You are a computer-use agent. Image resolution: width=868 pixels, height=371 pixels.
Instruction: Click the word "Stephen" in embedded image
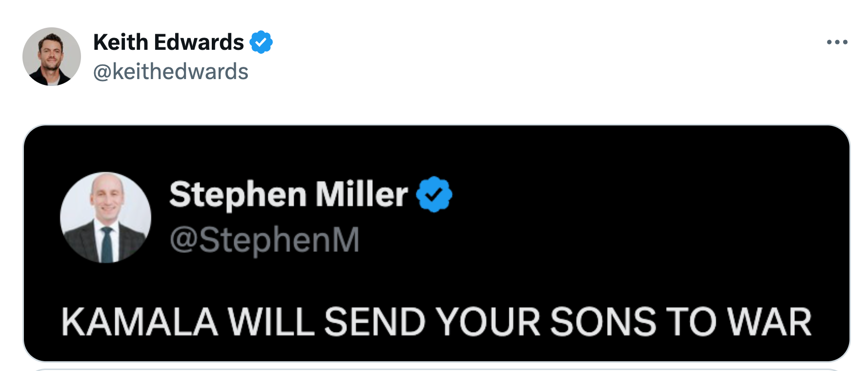point(238,194)
